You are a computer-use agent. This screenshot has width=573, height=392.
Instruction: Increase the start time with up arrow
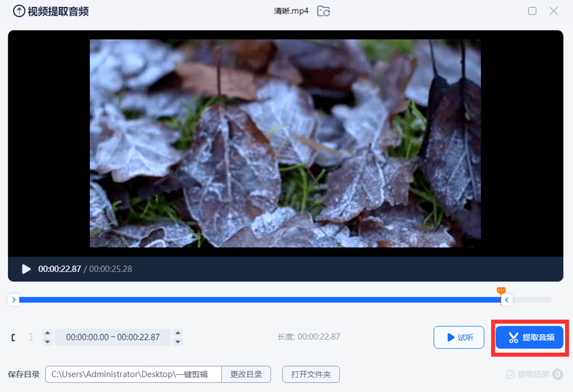pyautogui.click(x=47, y=333)
